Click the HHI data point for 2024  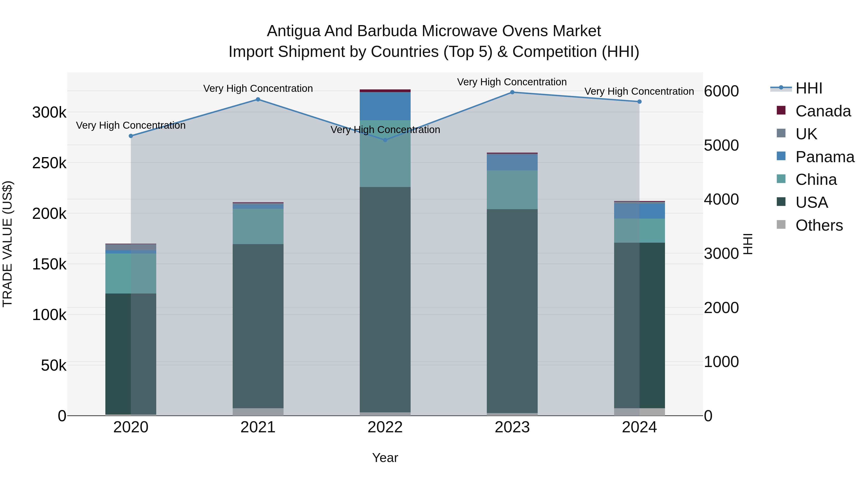(639, 102)
